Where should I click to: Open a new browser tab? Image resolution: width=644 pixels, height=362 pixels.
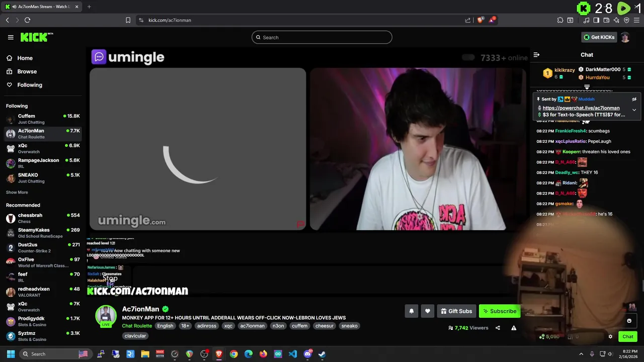coord(89,7)
